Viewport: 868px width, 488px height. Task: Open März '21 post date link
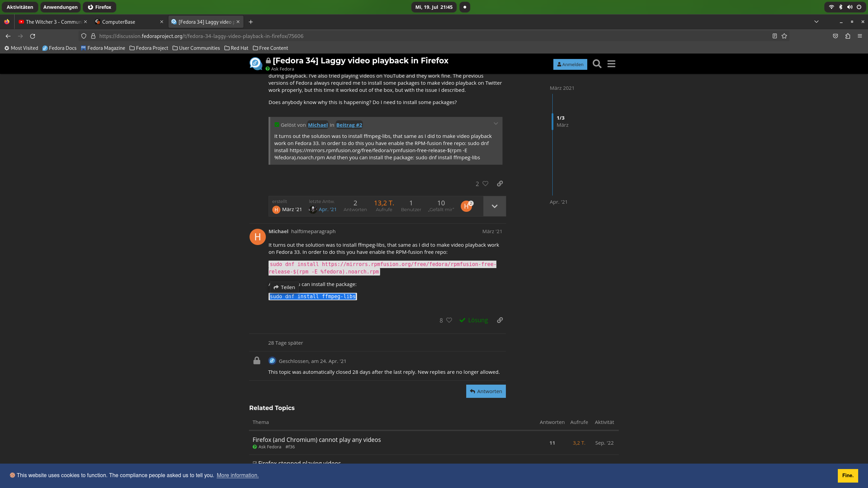tap(492, 231)
